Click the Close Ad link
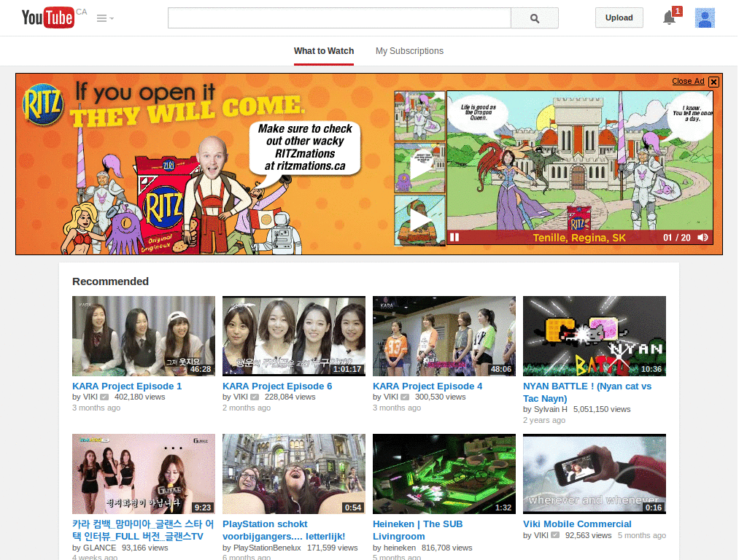 pyautogui.click(x=688, y=81)
